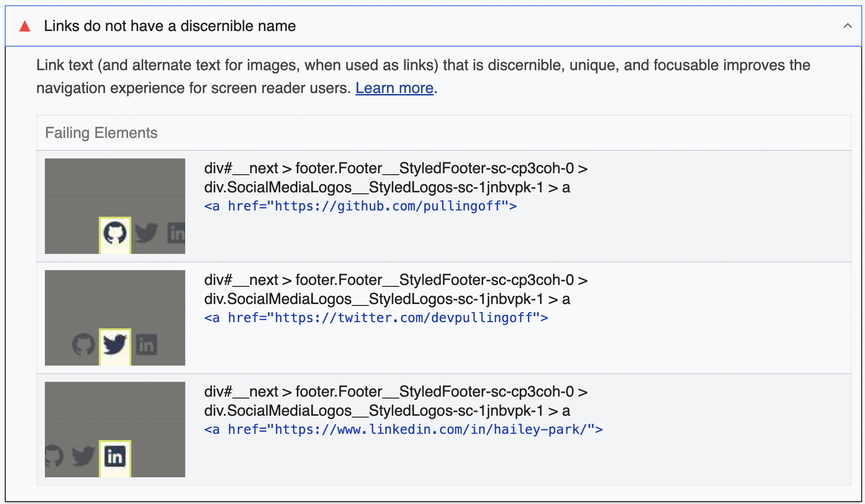This screenshot has width=865, height=504.
Task: Click the dimmed LinkedIn logo in first thumbnail
Action: (177, 233)
